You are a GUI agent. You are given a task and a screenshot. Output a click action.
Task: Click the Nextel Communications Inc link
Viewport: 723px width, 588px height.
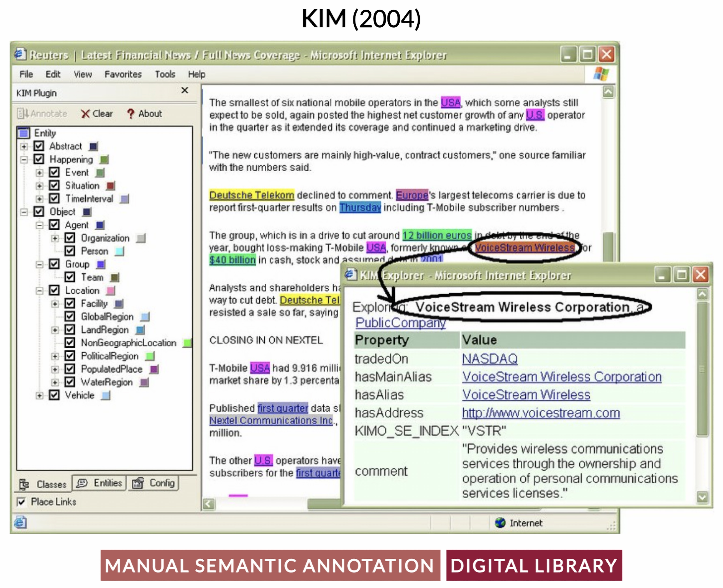271,420
